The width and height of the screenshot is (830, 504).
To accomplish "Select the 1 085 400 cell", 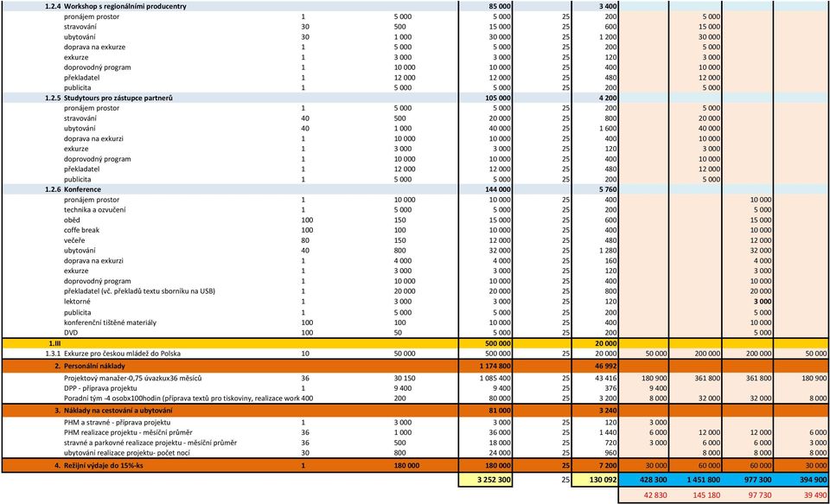I will [495, 379].
